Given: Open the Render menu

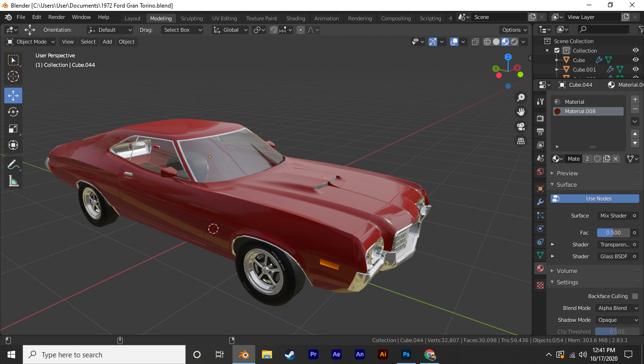Looking at the screenshot, I should (57, 17).
